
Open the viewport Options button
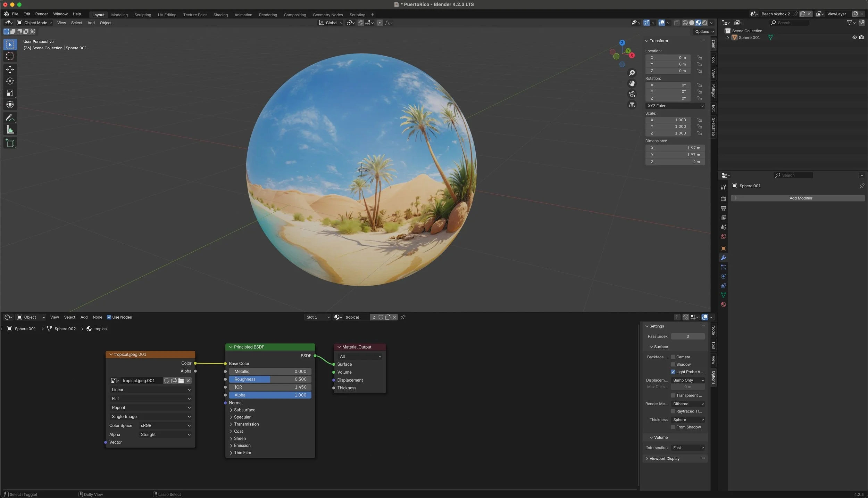click(704, 31)
